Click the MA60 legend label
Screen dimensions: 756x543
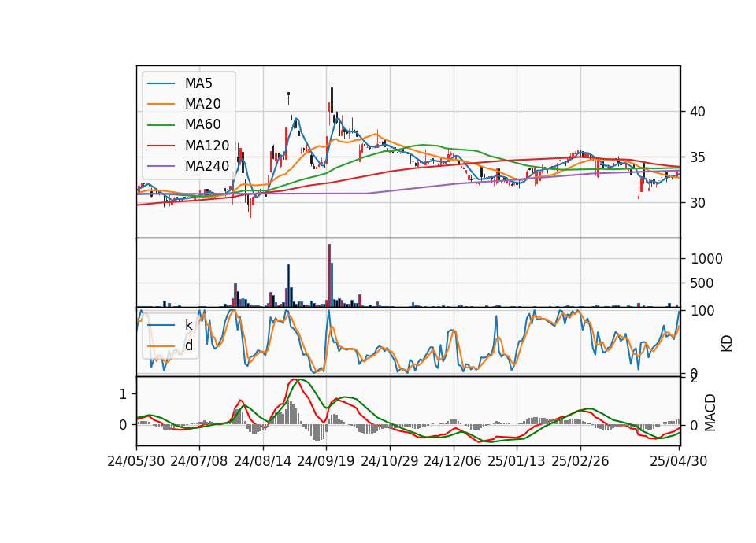click(202, 125)
